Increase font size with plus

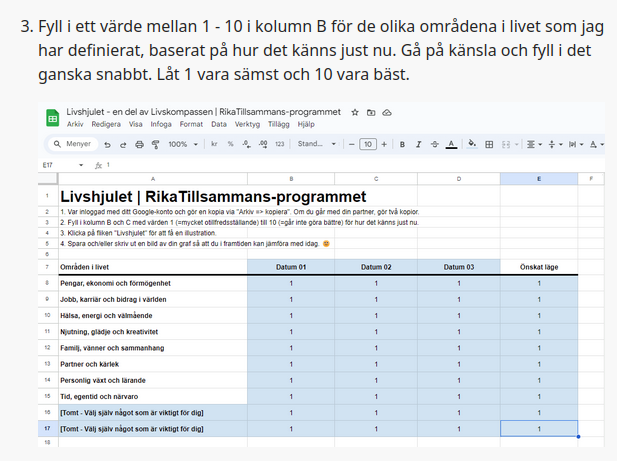click(384, 144)
